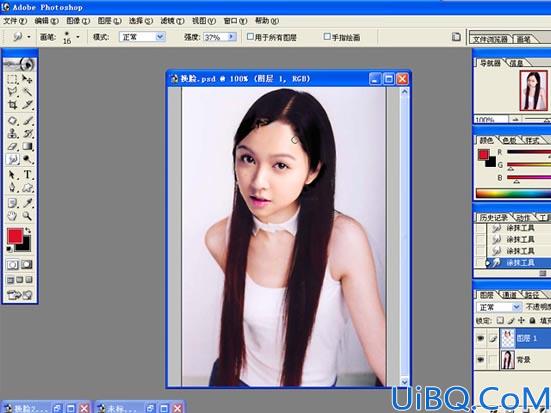Select the Lasso tool

point(13,92)
